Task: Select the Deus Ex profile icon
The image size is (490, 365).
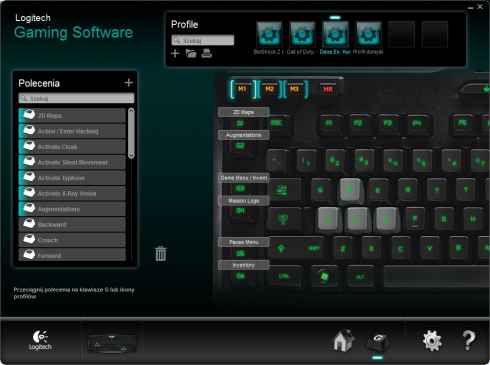Action: point(335,34)
